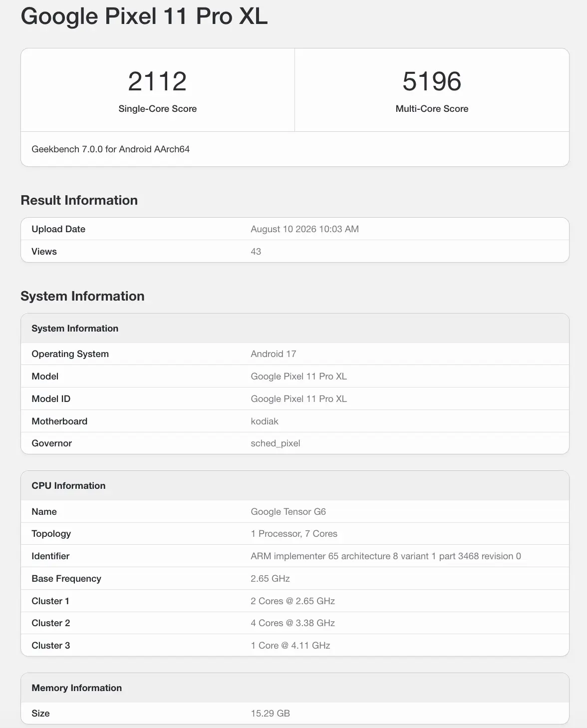Select the motherboard value kodiak
The height and width of the screenshot is (728, 587).
coord(265,421)
